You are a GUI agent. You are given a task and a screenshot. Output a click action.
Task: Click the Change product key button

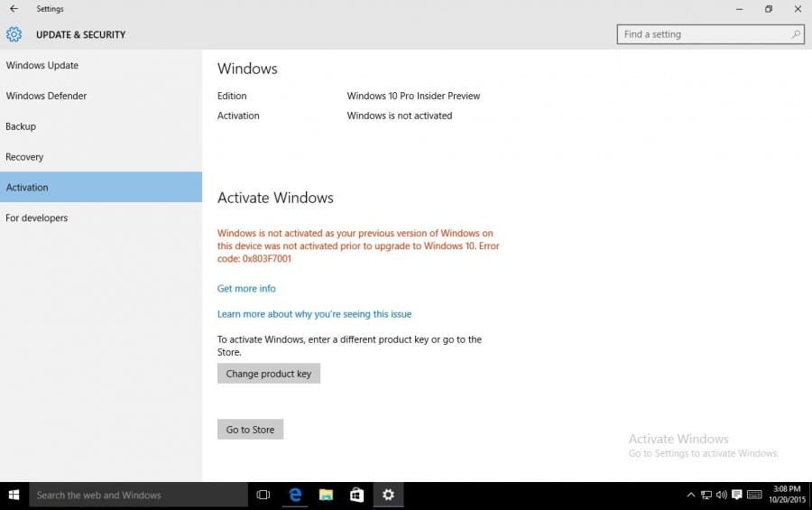coord(269,374)
